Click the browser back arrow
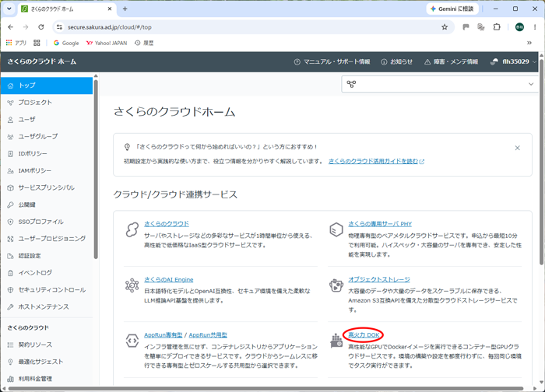Image resolution: width=545 pixels, height=392 pixels. tap(10, 27)
